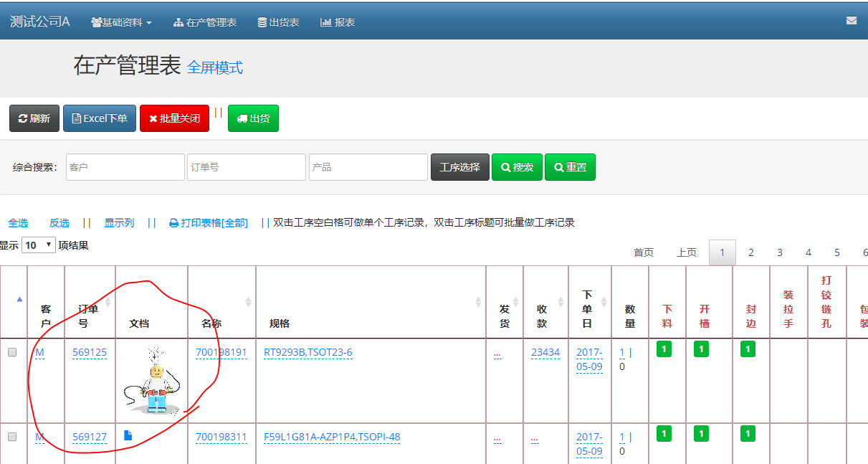Click the green 封边 badge for order 569127
868x464 pixels.
pos(748,434)
